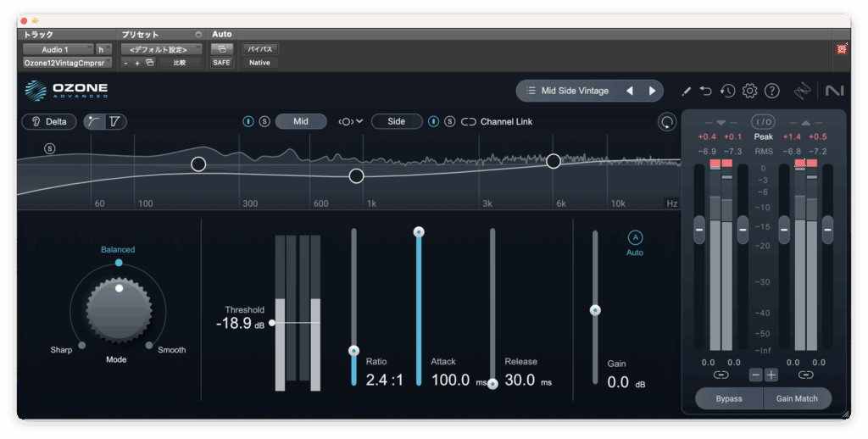Click the Bypass button below meters
The height and width of the screenshot is (439, 868).
[x=728, y=398]
